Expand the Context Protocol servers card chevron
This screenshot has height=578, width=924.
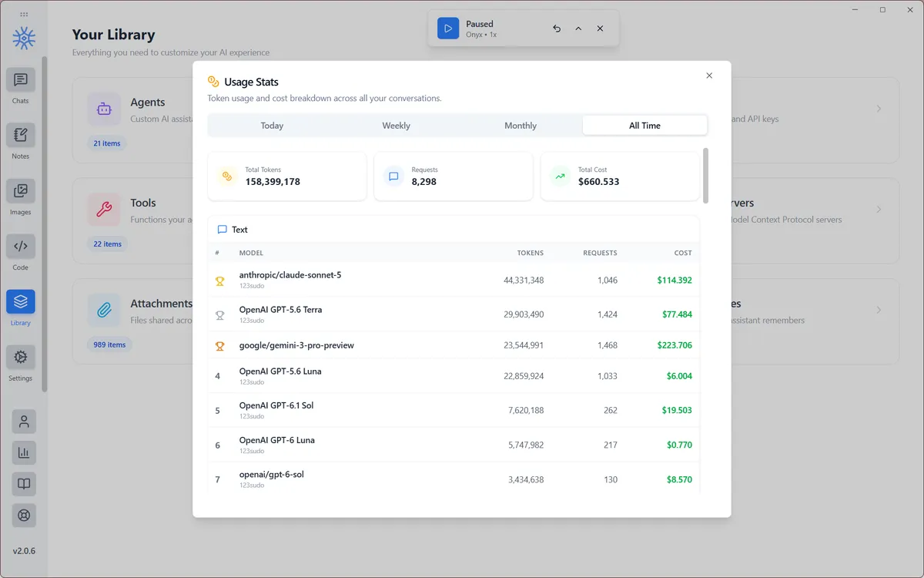point(879,210)
